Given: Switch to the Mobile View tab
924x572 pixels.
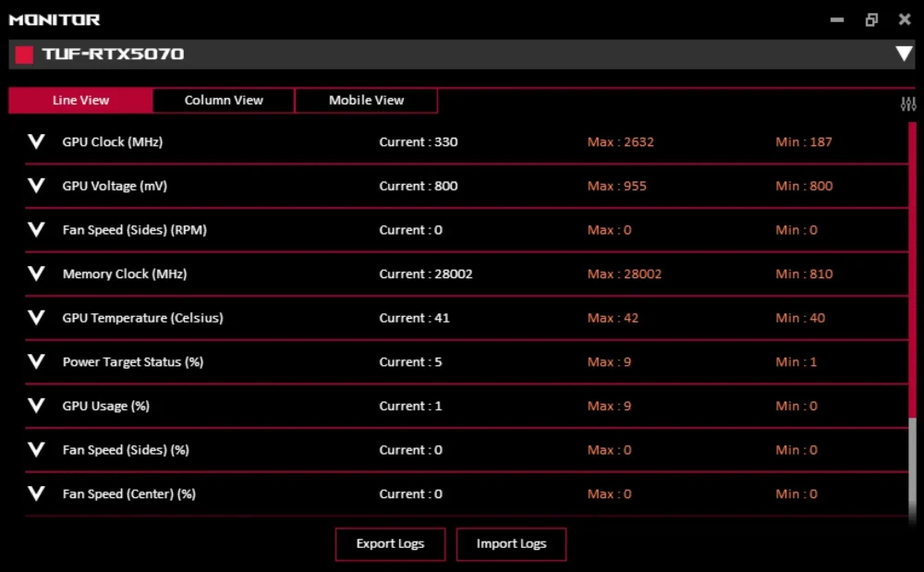Looking at the screenshot, I should click(x=367, y=100).
